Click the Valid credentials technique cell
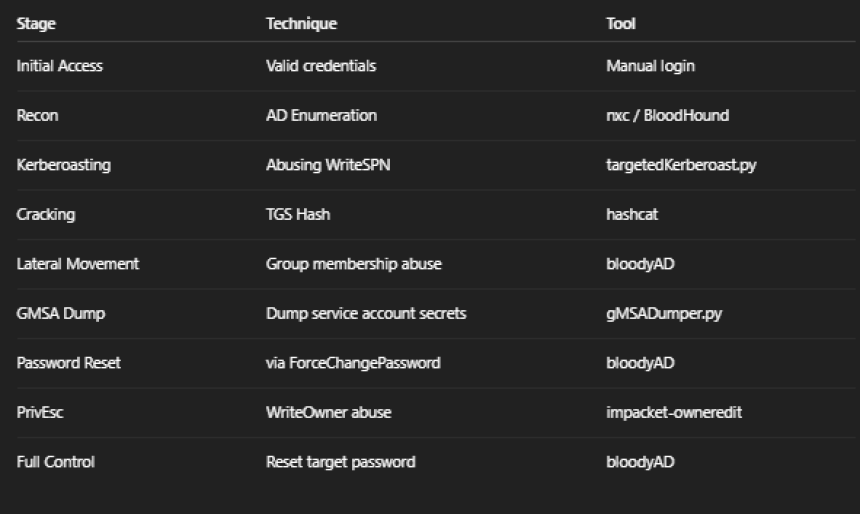Image resolution: width=860 pixels, height=514 pixels. (x=321, y=66)
